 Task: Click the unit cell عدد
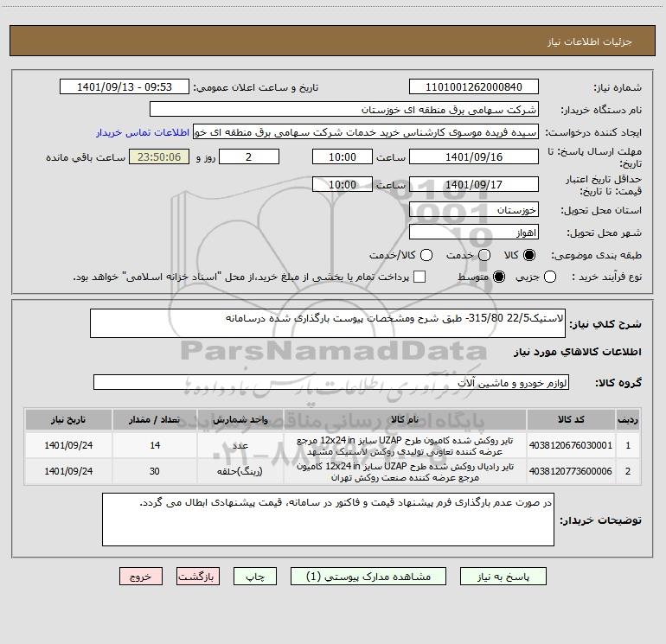click(240, 445)
